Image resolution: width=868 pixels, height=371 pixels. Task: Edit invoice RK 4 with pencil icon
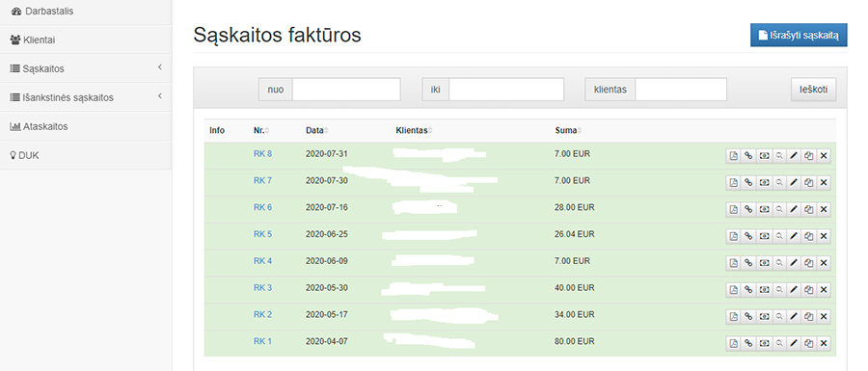[x=794, y=263]
